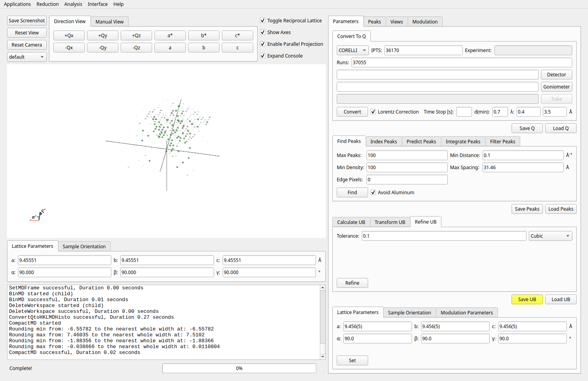Toggle the Lorentz Correction checkbox
The image size is (588, 381).
coord(373,112)
